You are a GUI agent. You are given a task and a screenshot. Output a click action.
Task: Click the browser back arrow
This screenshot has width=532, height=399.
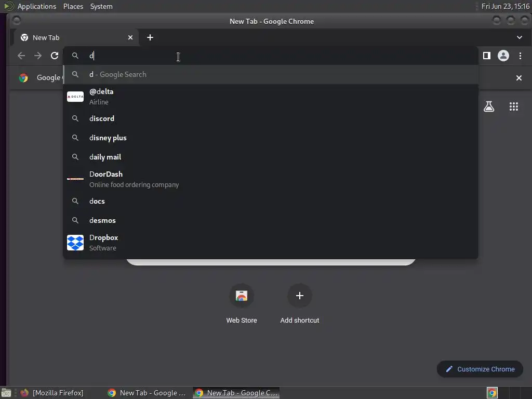tap(21, 56)
